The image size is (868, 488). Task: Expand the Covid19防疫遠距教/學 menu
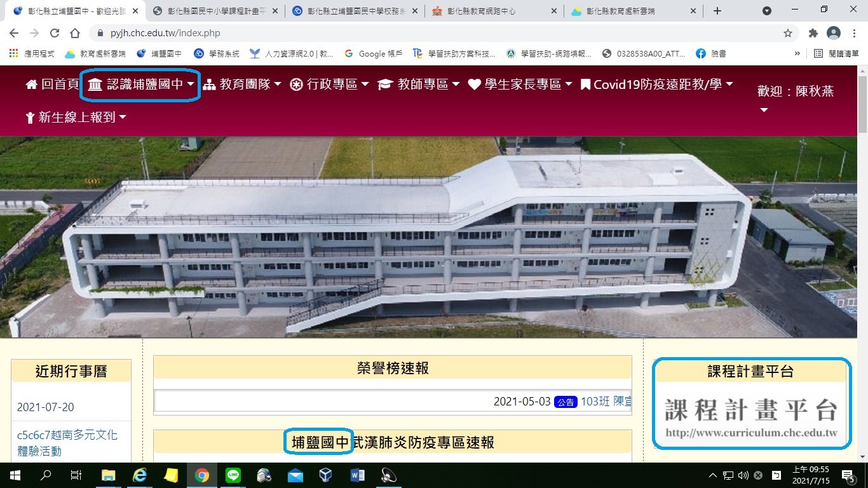coord(657,84)
